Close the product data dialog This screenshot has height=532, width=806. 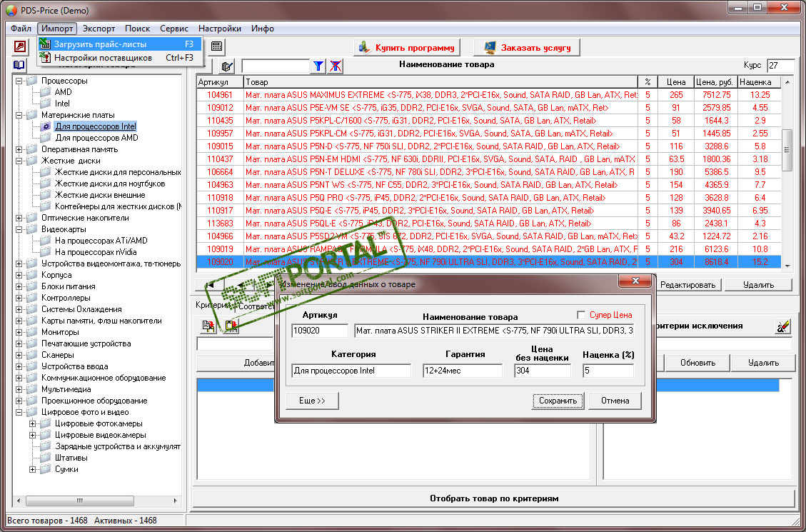pyautogui.click(x=635, y=281)
